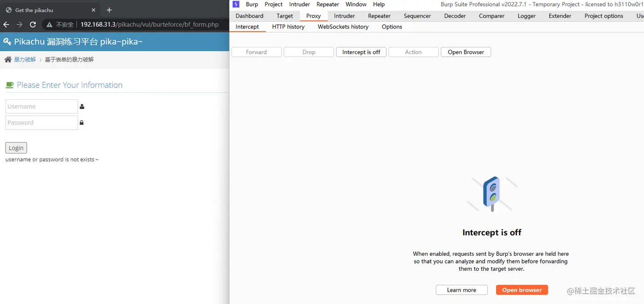Click the home icon in breadcrumb
Image resolution: width=644 pixels, height=304 pixels.
8,60
